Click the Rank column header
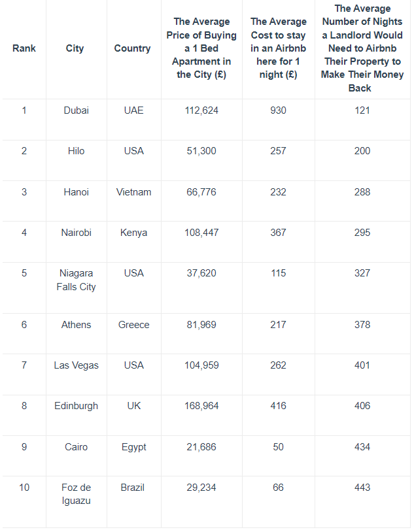 pos(24,48)
